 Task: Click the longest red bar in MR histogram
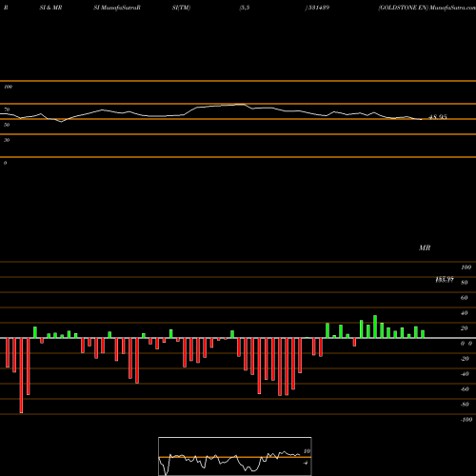[21, 375]
